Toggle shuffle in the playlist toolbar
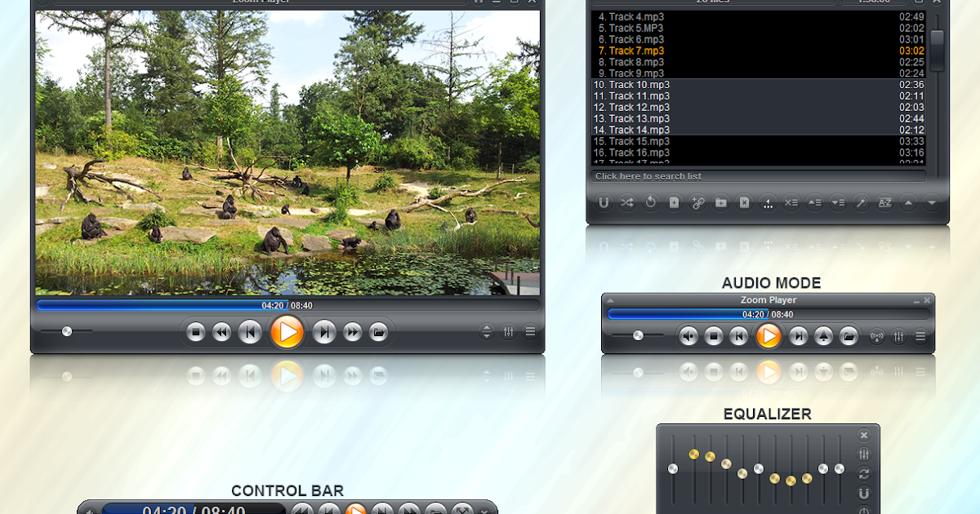This screenshot has height=514, width=980. coord(627,203)
